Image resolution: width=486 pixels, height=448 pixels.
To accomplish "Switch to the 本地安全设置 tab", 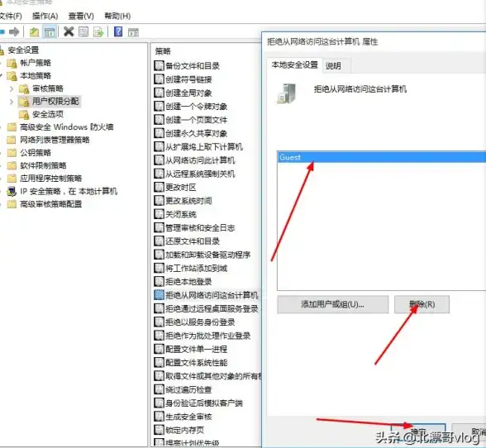I will coord(295,64).
